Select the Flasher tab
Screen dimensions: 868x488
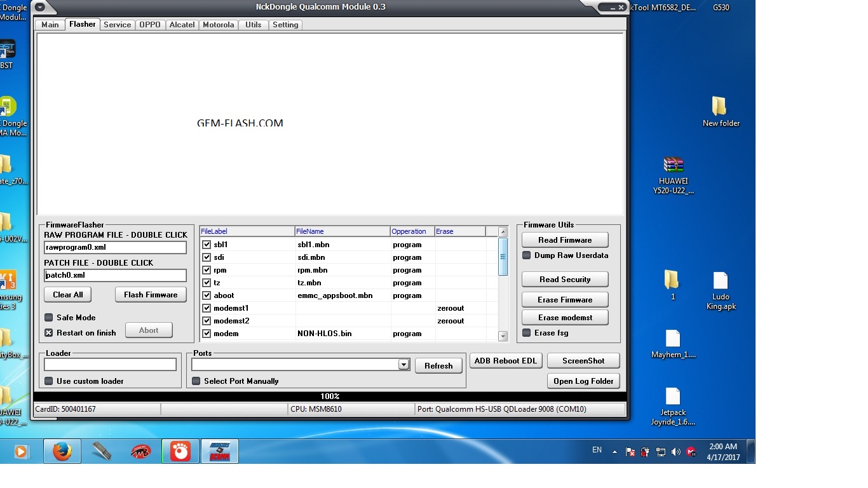tap(83, 24)
